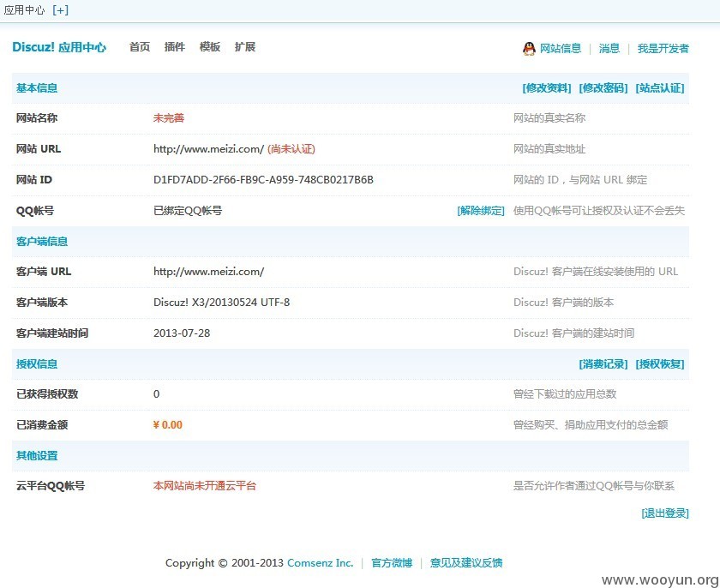Click the QQ penguin icon
The height and width of the screenshot is (588, 720).
(529, 49)
